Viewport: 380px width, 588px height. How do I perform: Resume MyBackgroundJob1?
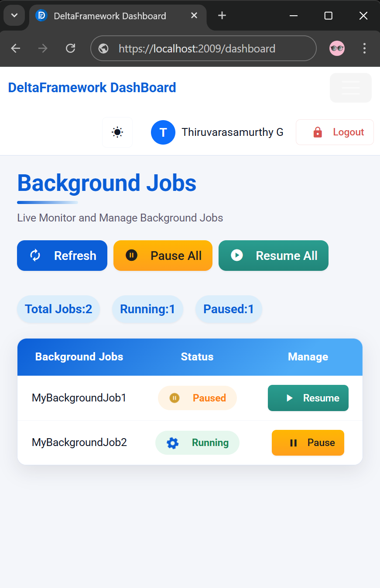click(x=308, y=398)
